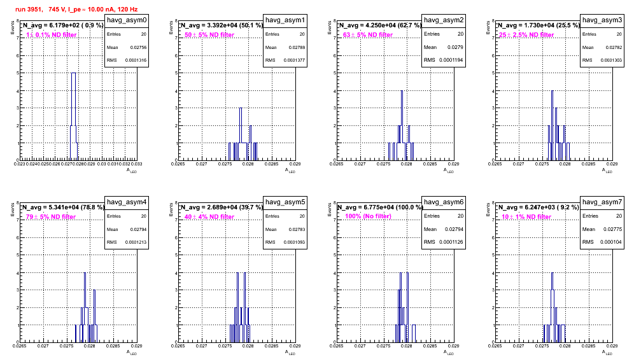Click the red run 3951 header text
Viewport: 634px width, 364px height.
(x=76, y=9)
